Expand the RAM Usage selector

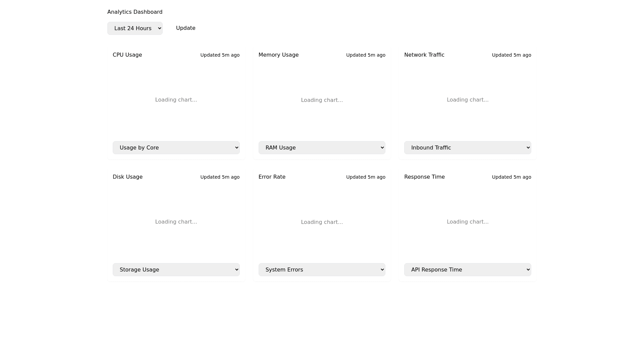click(x=322, y=148)
